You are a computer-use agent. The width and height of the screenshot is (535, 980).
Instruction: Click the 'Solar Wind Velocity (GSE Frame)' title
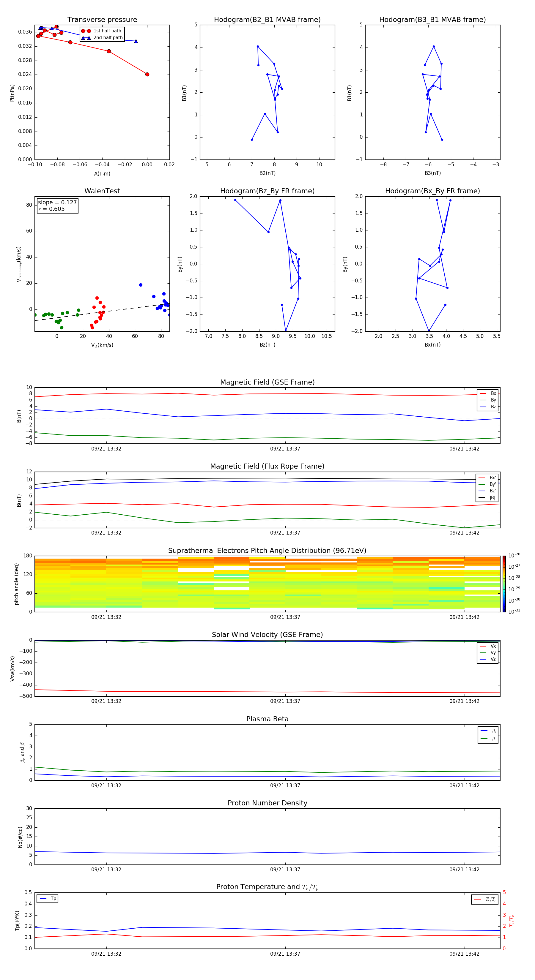(x=267, y=635)
